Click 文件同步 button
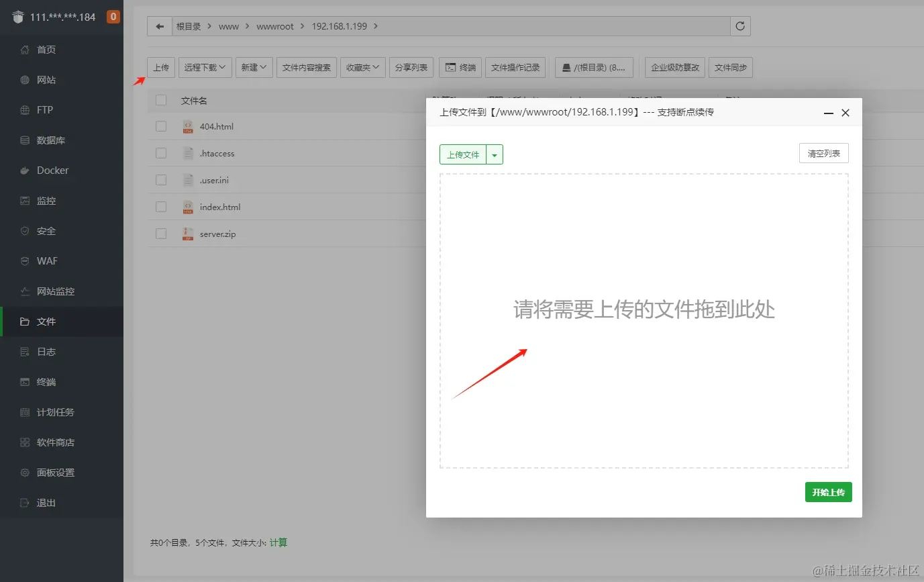 click(731, 67)
